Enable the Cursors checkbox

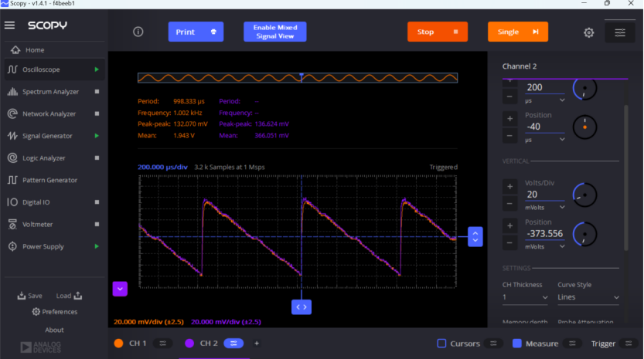click(x=441, y=344)
